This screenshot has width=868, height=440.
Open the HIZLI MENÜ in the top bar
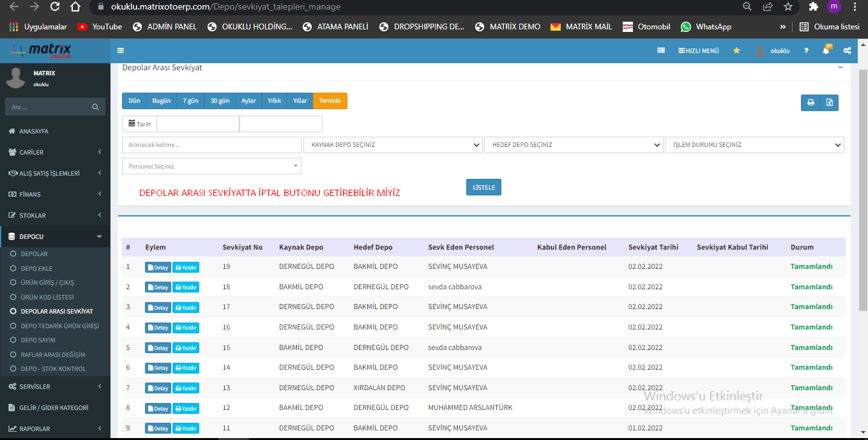(698, 50)
